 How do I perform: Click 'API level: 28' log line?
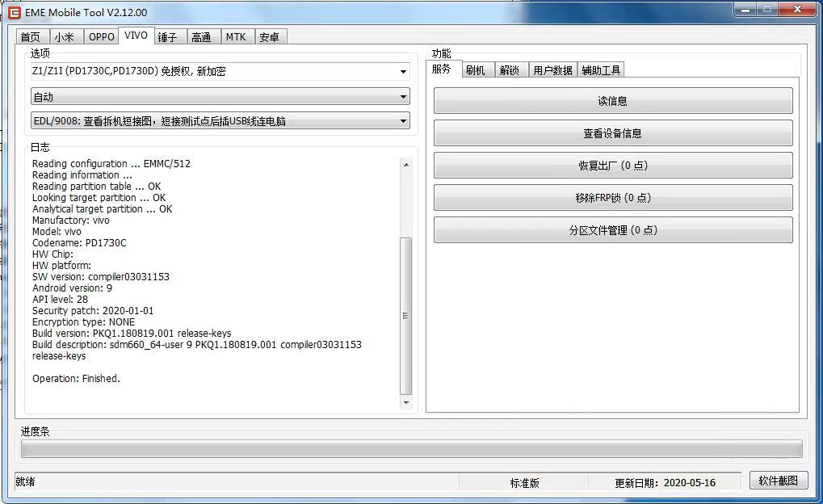pos(60,299)
